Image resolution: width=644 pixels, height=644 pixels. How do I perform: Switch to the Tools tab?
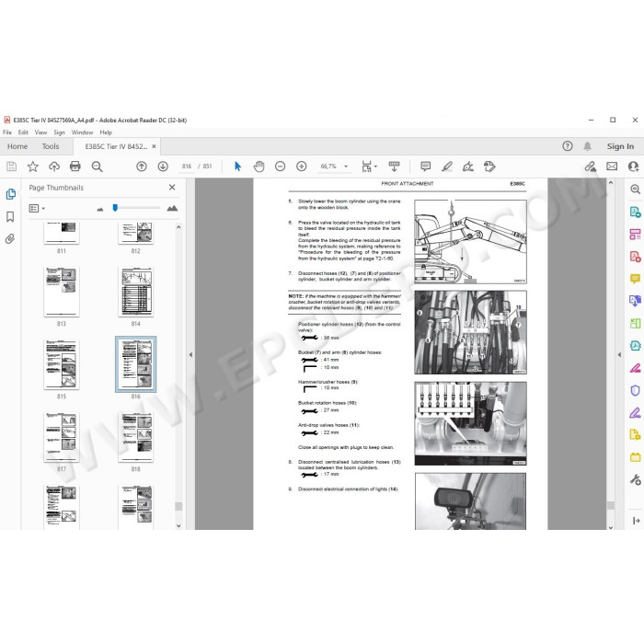(x=51, y=146)
